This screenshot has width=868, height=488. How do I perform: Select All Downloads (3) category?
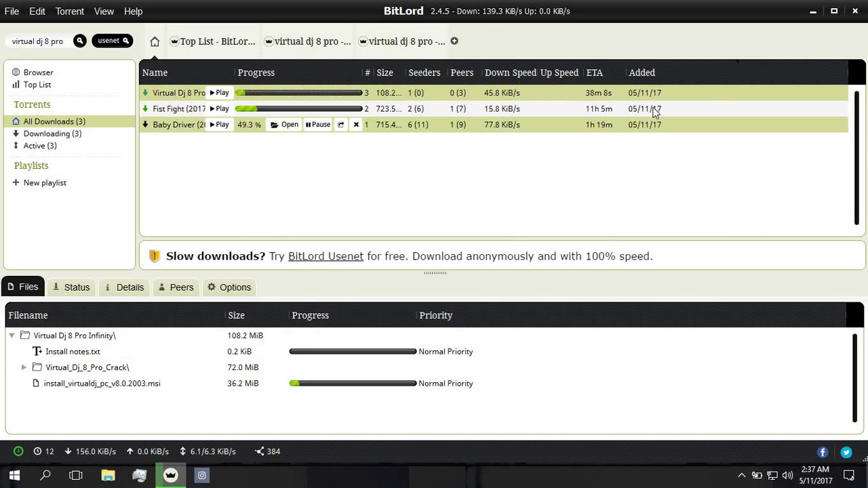click(x=54, y=121)
